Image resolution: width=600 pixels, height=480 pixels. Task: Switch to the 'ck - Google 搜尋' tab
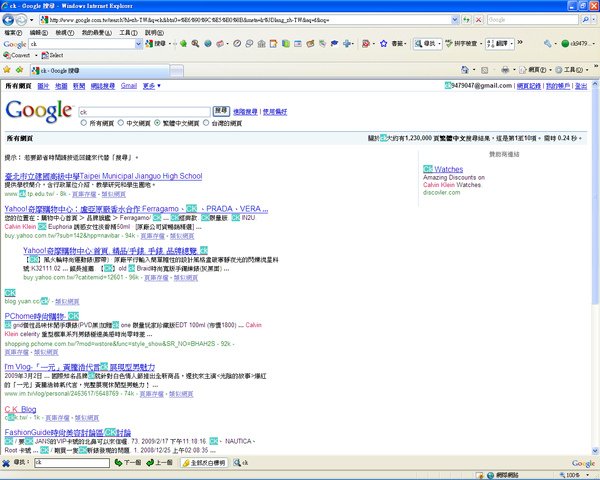click(x=99, y=70)
